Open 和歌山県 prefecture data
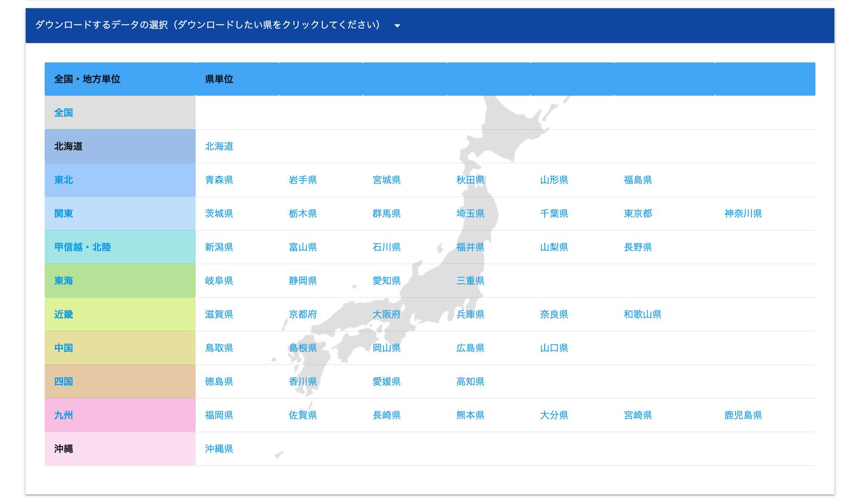 tap(643, 315)
